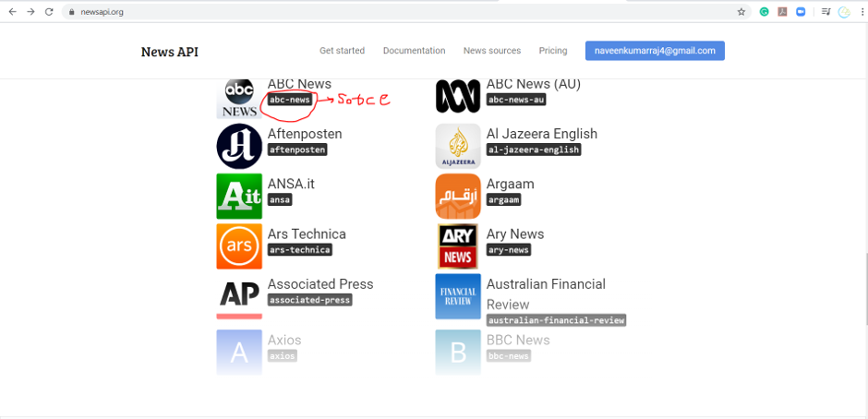Click the Ars Technica logo
Image resolution: width=868 pixels, height=419 pixels.
click(239, 246)
